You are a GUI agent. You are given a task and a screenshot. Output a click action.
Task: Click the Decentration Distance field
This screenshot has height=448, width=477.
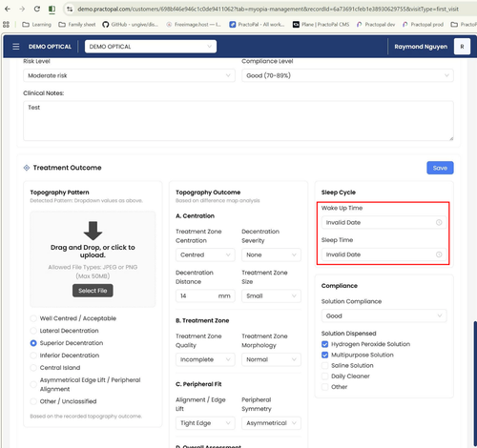(205, 295)
